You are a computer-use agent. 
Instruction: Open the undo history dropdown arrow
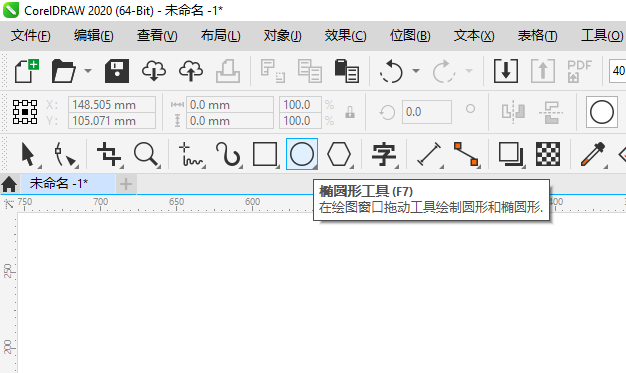pyautogui.click(x=416, y=71)
